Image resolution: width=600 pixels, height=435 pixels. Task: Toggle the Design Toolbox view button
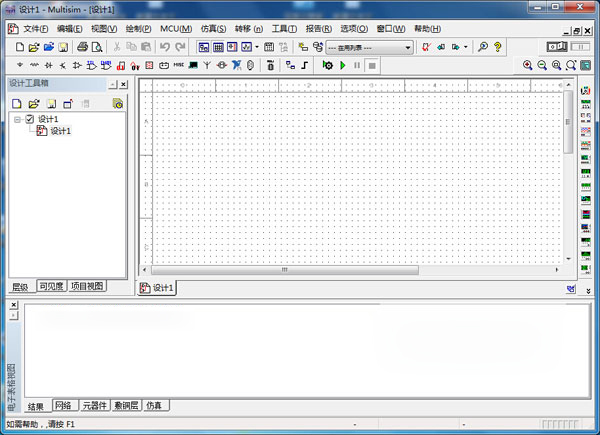tap(204, 47)
